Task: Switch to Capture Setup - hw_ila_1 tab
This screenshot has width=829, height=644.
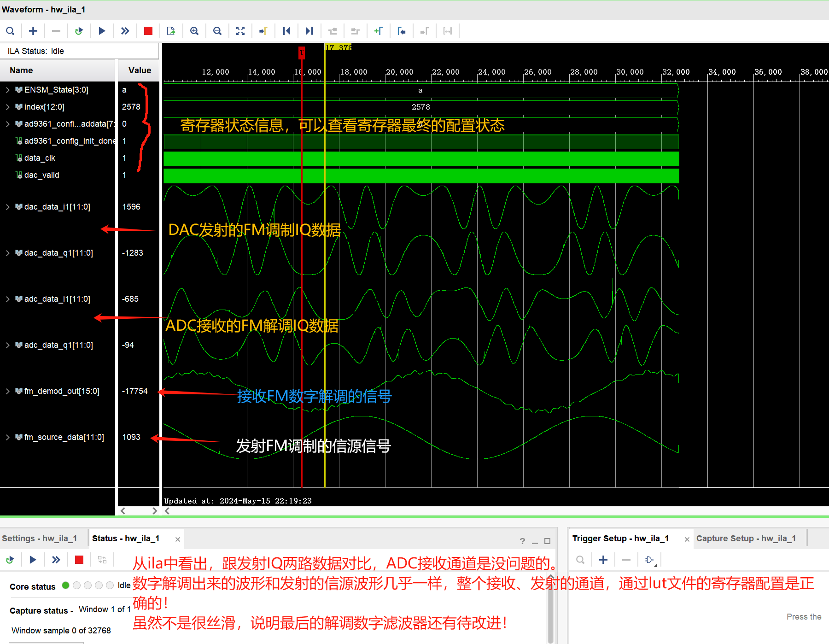Action: pyautogui.click(x=747, y=538)
